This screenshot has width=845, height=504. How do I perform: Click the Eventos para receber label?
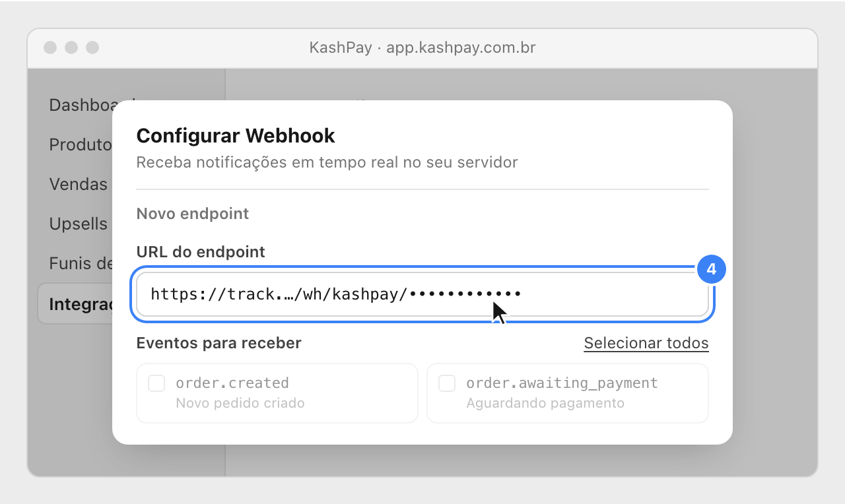pos(219,343)
